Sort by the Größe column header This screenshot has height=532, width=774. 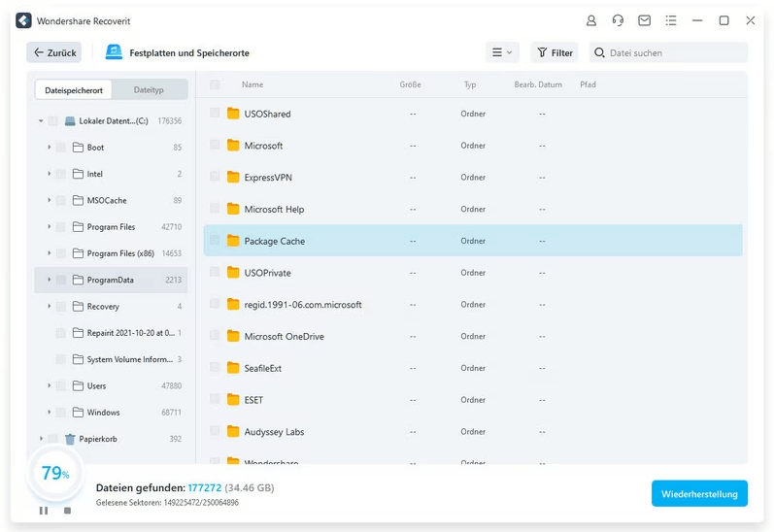click(410, 84)
